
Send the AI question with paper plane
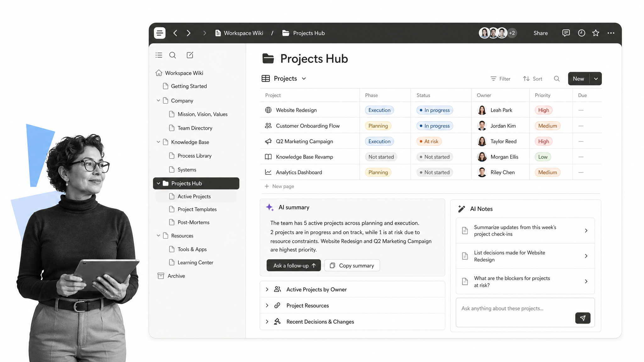pyautogui.click(x=583, y=318)
